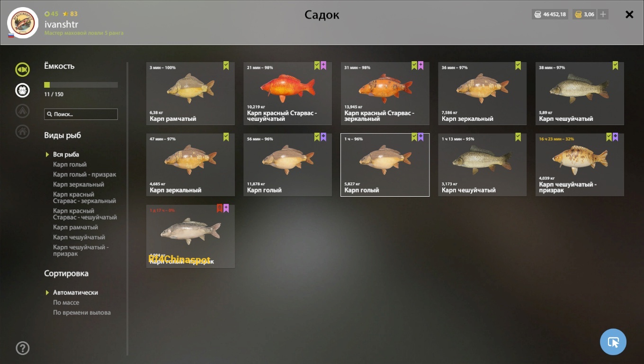Select automatic sorting "Автоматически"

point(75,292)
